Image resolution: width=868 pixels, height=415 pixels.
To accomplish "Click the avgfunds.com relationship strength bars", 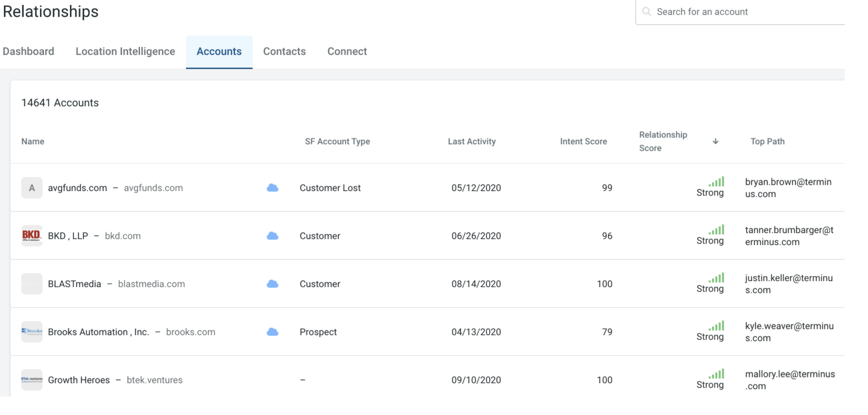I will point(716,181).
